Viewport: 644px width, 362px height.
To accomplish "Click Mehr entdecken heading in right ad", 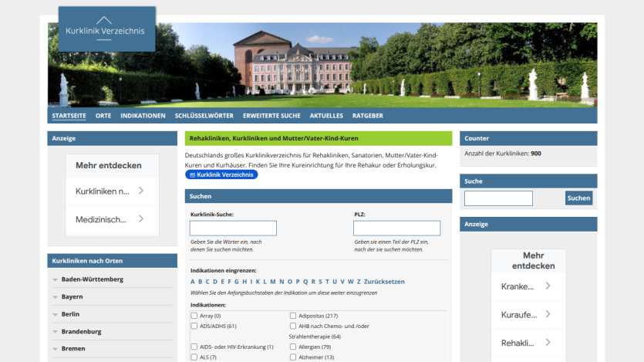I will pos(533,261).
